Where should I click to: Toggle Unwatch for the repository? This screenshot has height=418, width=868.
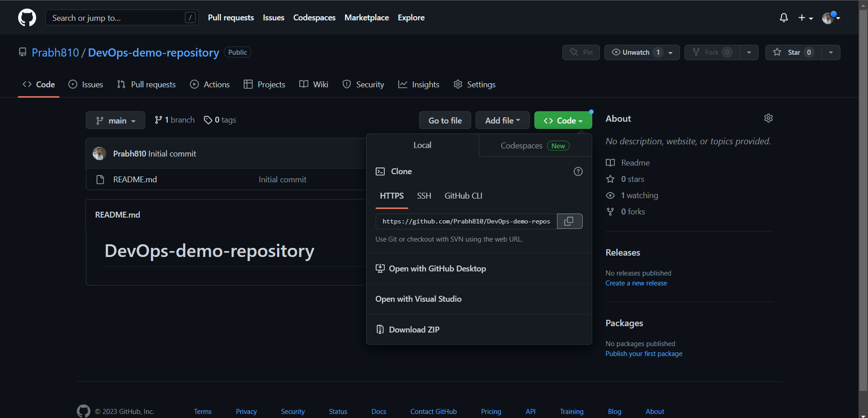click(642, 52)
